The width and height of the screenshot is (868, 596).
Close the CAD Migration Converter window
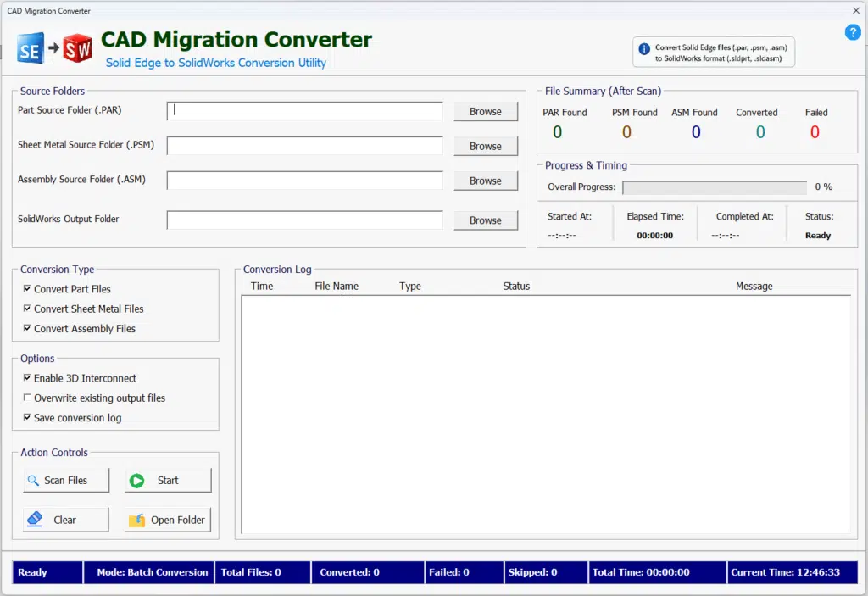click(x=856, y=10)
